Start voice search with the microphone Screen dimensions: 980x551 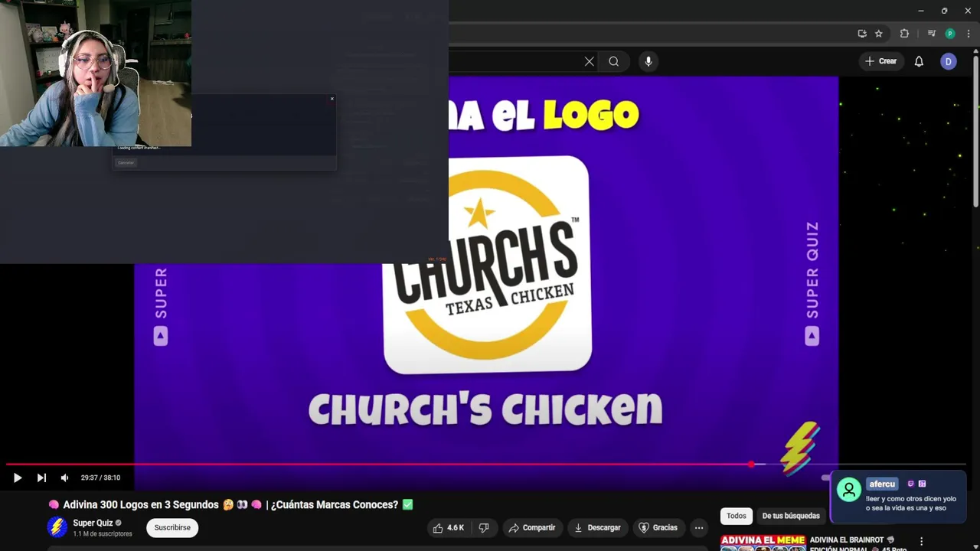tap(648, 61)
